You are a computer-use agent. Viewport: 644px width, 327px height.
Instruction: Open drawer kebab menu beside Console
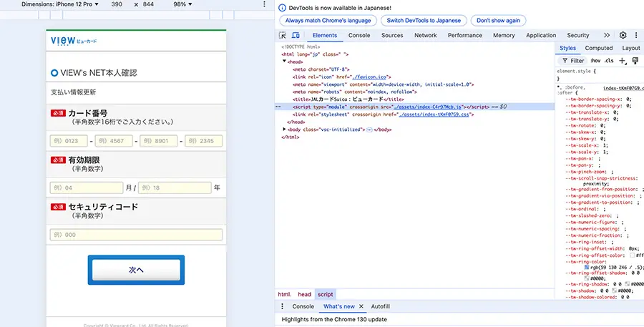282,306
